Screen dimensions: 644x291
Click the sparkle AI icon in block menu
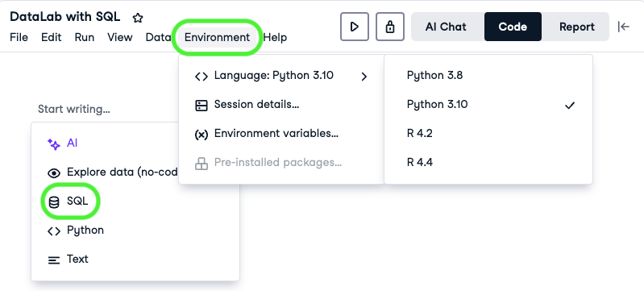(54, 143)
